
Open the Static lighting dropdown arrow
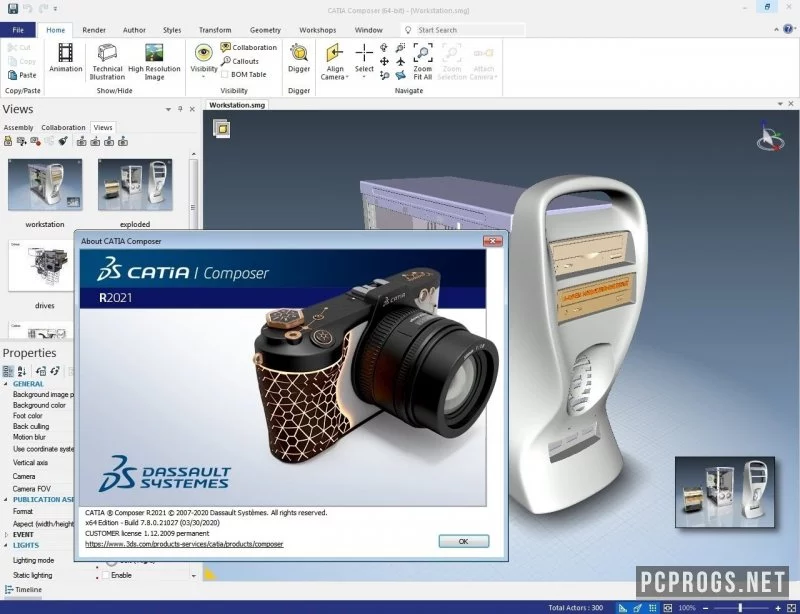pyautogui.click(x=194, y=576)
